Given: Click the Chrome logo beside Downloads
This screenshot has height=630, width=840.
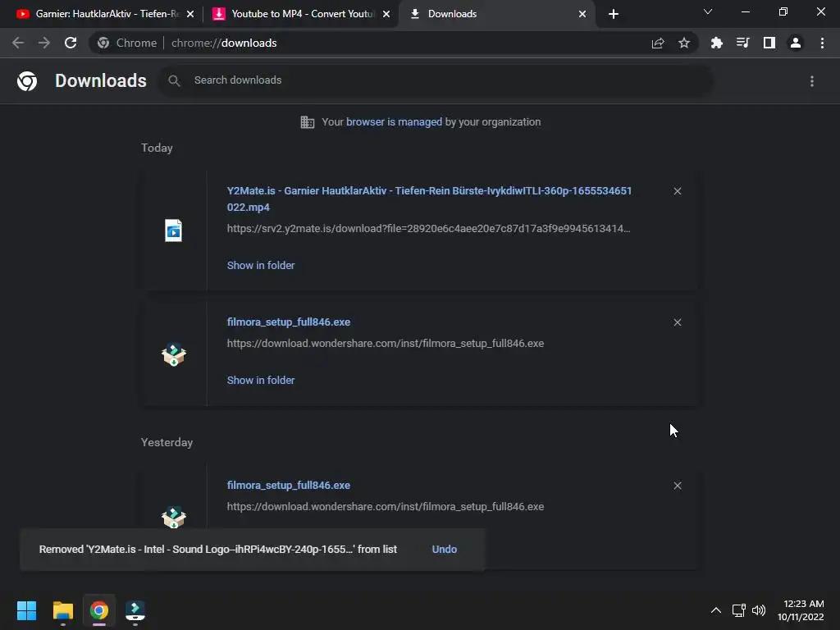Looking at the screenshot, I should pyautogui.click(x=27, y=81).
